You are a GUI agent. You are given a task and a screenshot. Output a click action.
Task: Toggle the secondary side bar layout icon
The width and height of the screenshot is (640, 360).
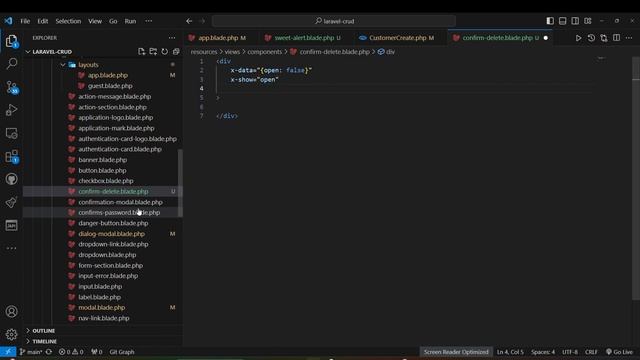pyautogui.click(x=575, y=21)
